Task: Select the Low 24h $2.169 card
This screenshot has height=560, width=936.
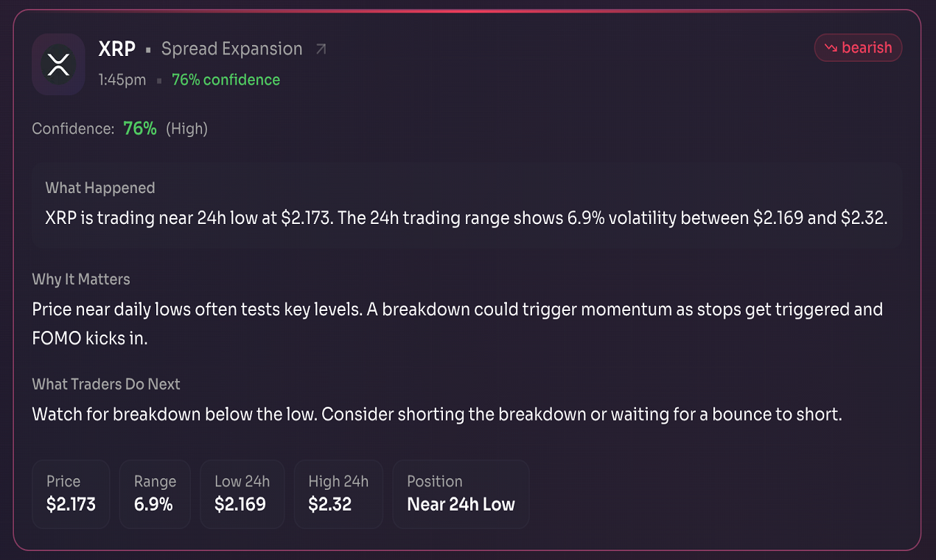Action: tap(242, 494)
